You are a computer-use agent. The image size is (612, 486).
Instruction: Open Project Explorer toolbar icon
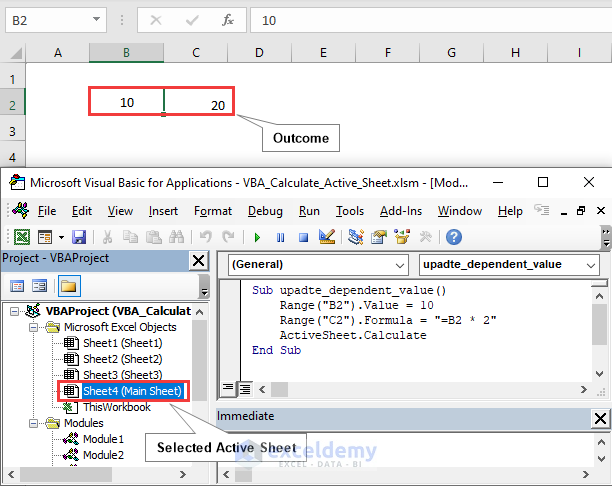click(356, 237)
